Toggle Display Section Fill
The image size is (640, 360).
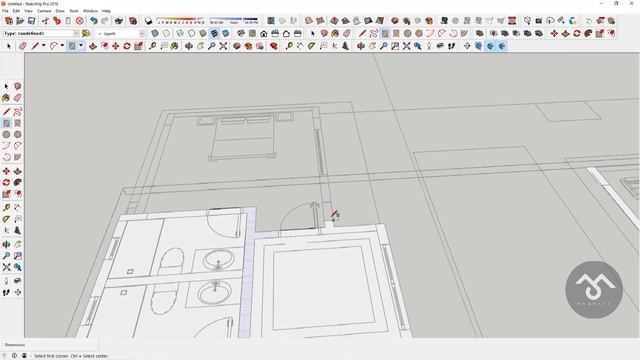click(x=502, y=46)
